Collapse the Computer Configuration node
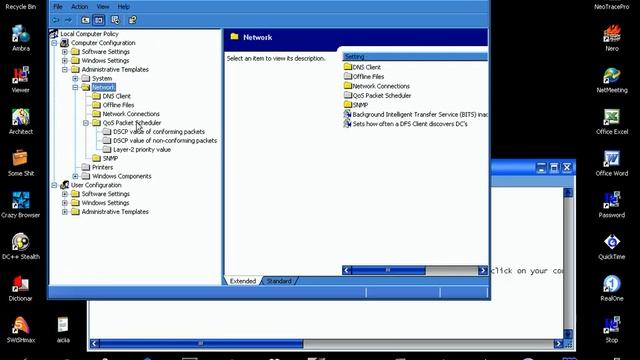640x360 pixels. 54,43
